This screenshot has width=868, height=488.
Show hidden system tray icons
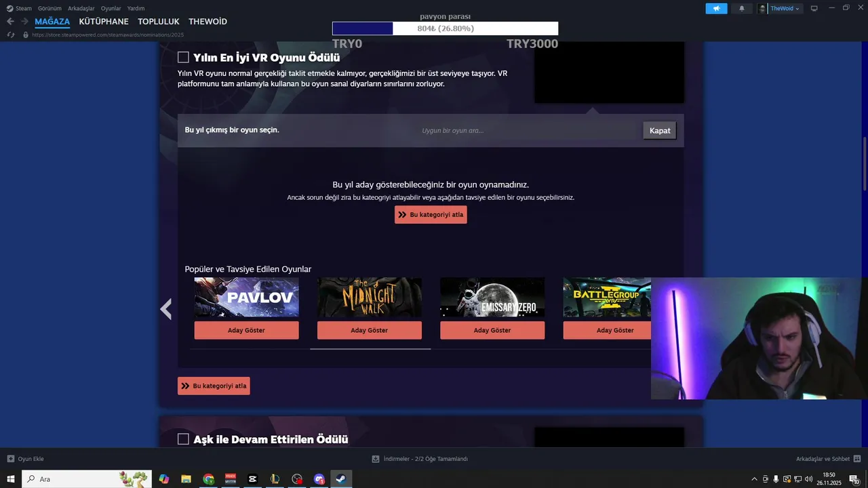pos(754,479)
